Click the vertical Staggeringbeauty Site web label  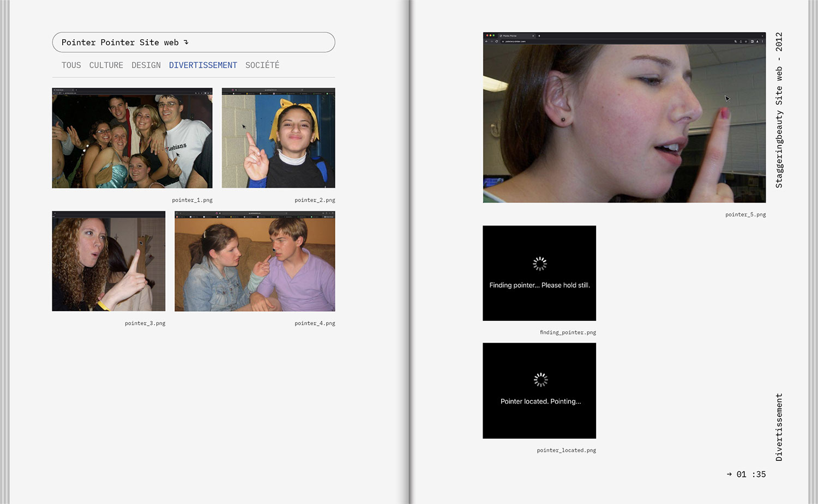pos(779,111)
